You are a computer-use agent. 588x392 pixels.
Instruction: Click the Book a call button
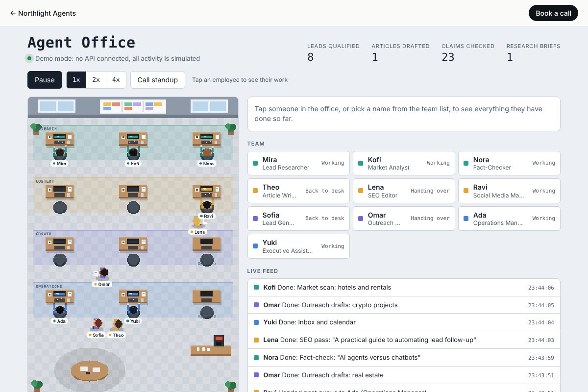pyautogui.click(x=553, y=13)
